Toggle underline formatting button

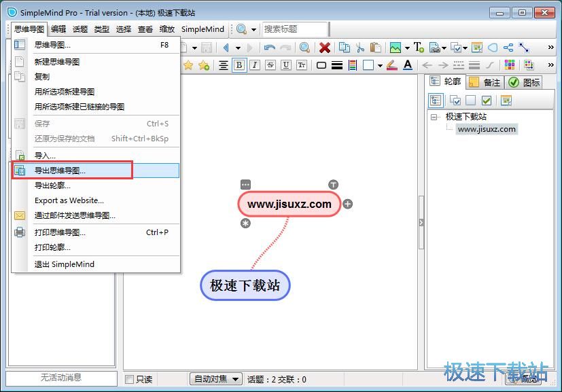(286, 65)
